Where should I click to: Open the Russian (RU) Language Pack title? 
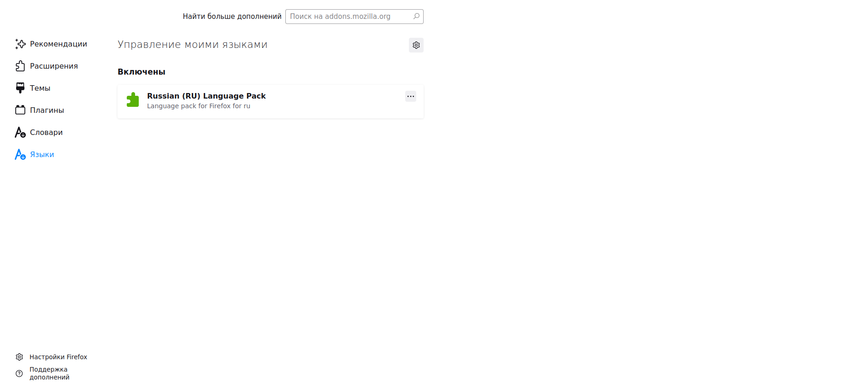click(206, 96)
